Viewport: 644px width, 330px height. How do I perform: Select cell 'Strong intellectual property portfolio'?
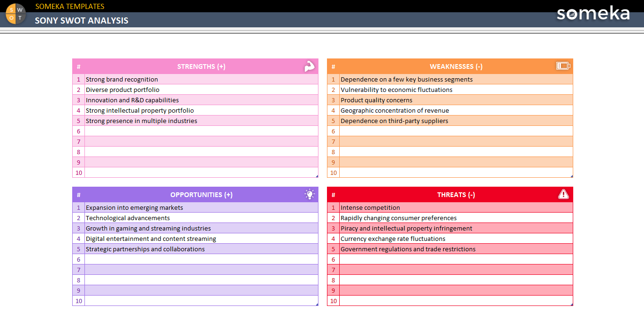pos(201,110)
